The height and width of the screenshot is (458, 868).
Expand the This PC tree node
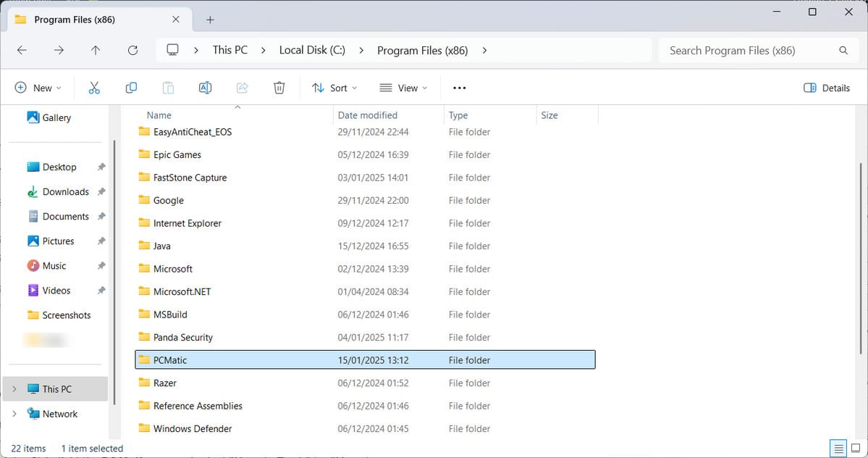coord(14,388)
